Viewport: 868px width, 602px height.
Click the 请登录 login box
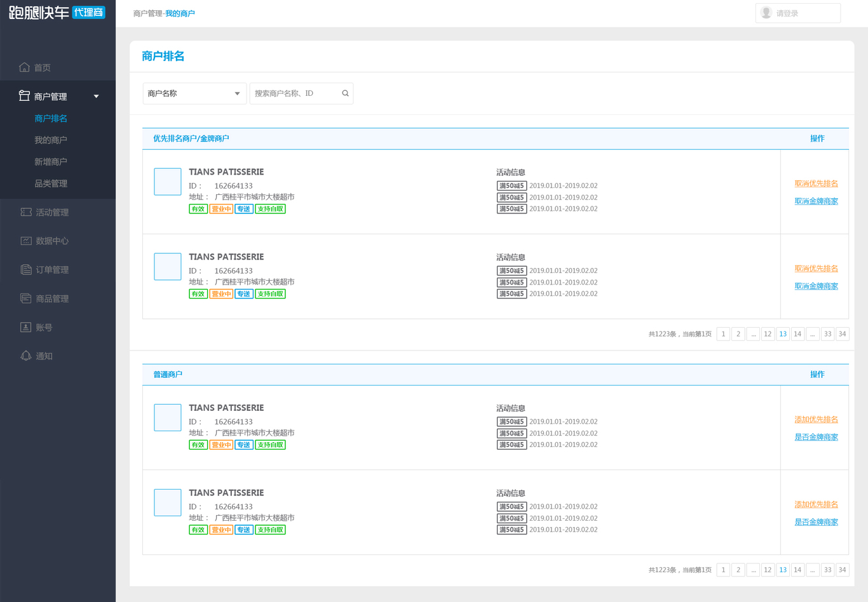click(797, 13)
